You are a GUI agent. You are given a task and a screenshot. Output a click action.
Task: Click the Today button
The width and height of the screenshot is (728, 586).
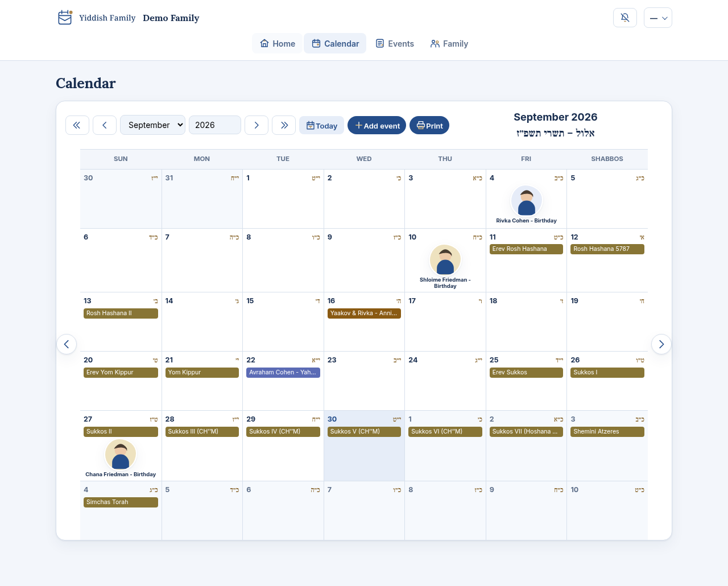[x=322, y=125]
